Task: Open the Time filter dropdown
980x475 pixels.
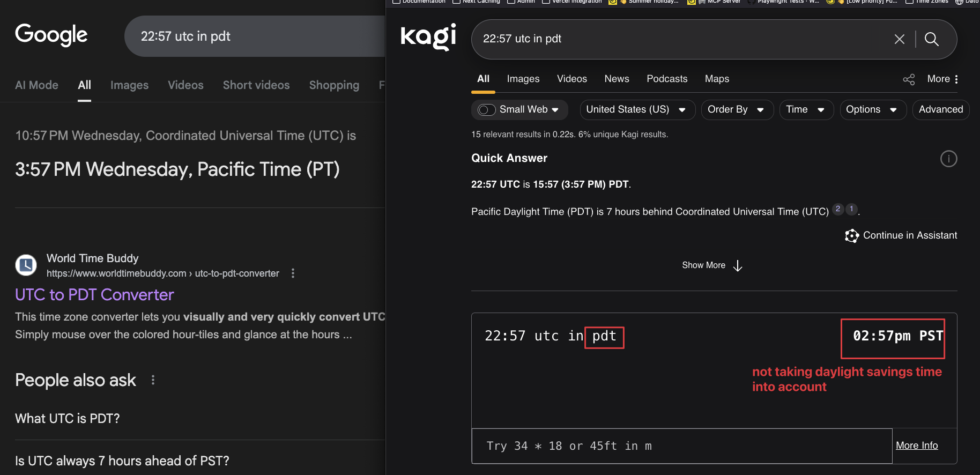Action: [806, 110]
